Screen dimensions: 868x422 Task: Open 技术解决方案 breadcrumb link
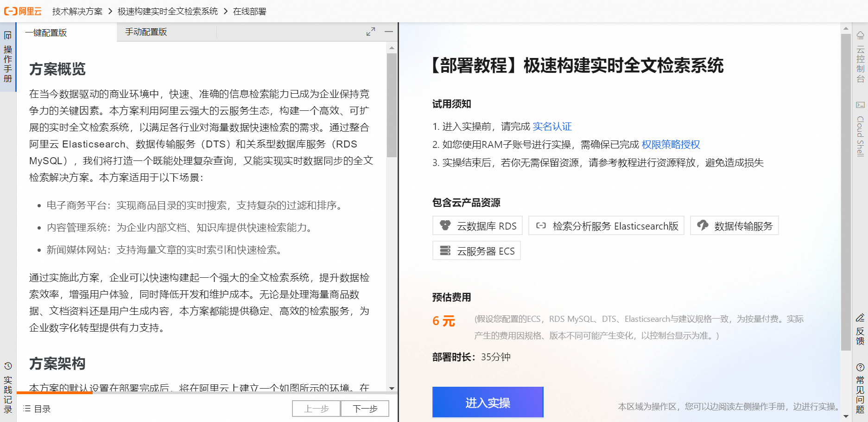(77, 11)
